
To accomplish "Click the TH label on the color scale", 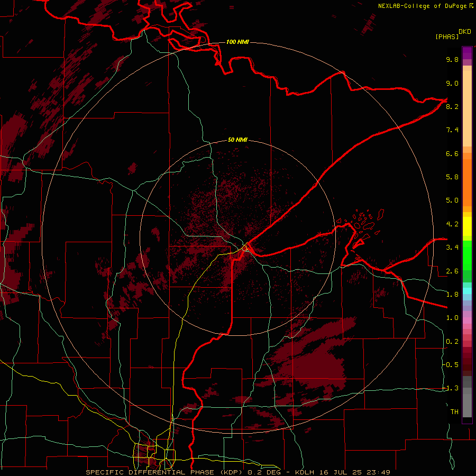I will coord(454,412).
